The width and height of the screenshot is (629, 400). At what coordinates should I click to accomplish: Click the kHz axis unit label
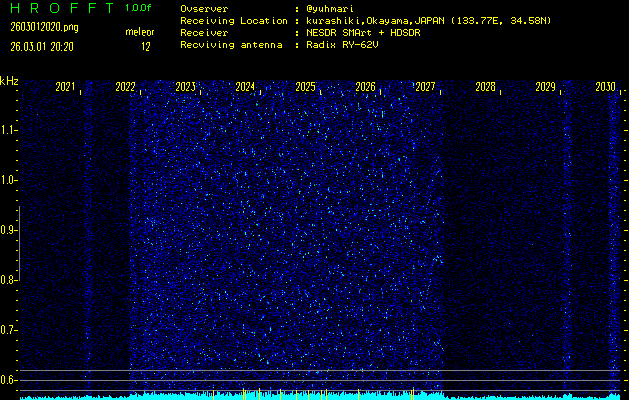click(9, 81)
